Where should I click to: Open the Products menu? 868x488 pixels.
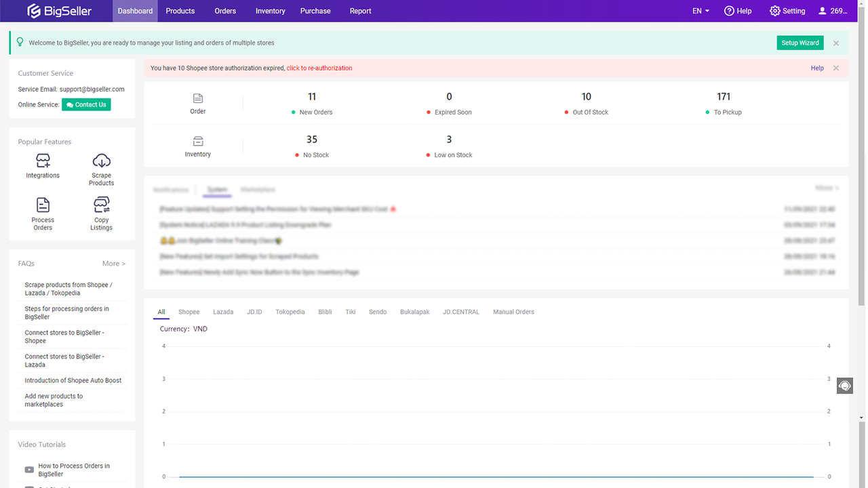[180, 11]
